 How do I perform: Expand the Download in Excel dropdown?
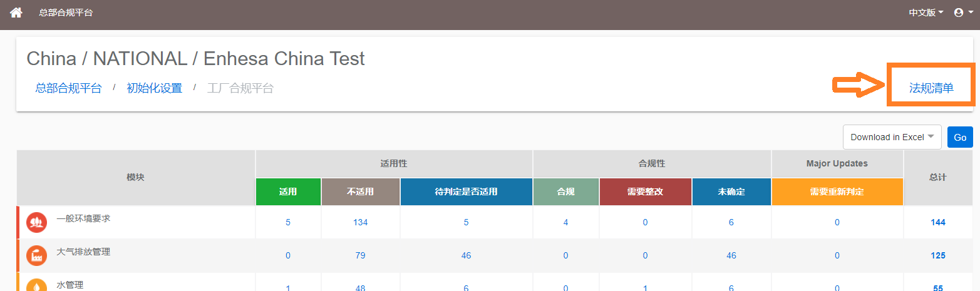pos(892,137)
